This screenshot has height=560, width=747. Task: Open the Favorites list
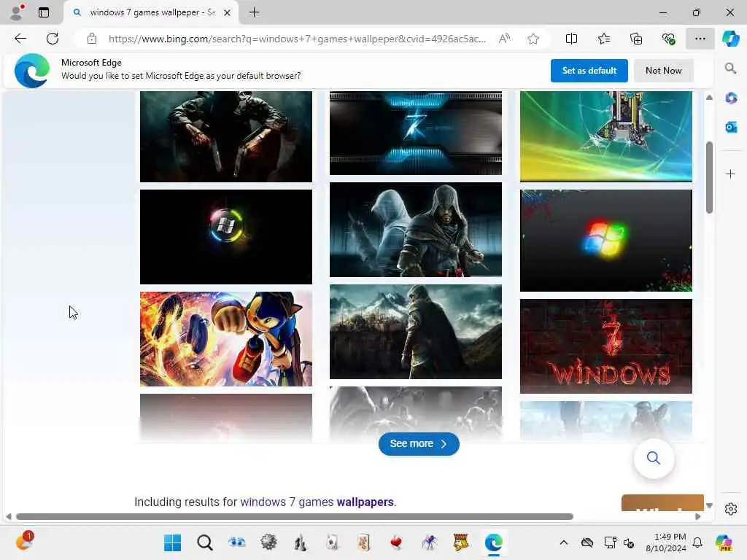603,39
